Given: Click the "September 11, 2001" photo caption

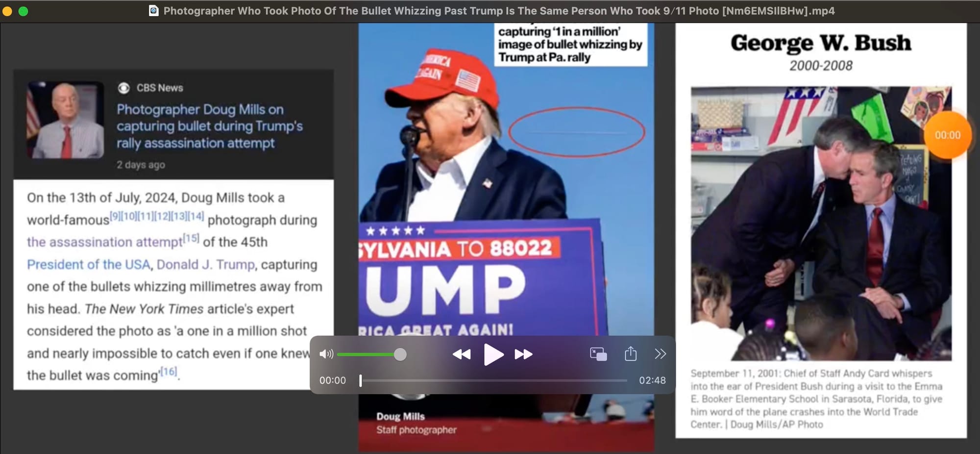Looking at the screenshot, I should point(817,399).
